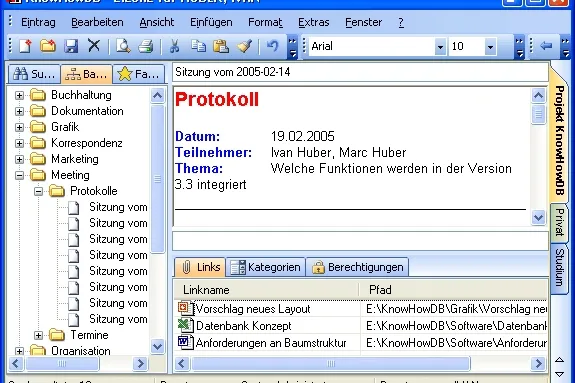Switch to the Ba... tree tab
This screenshot has height=383, width=575.
pos(86,74)
